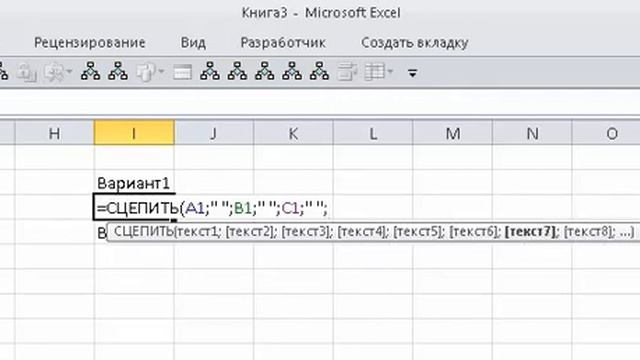Click macro icon right after the form icon
640x360 pixels.
coord(210,71)
